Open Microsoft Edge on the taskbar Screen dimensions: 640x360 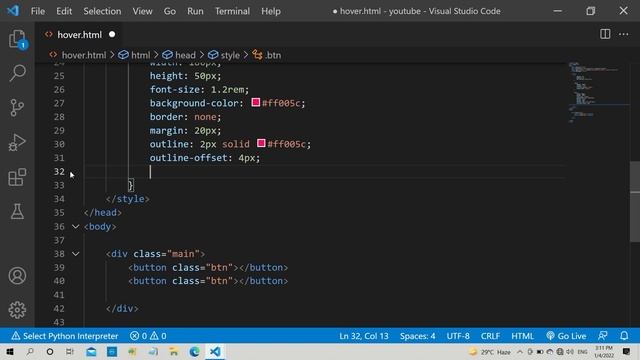(194, 352)
